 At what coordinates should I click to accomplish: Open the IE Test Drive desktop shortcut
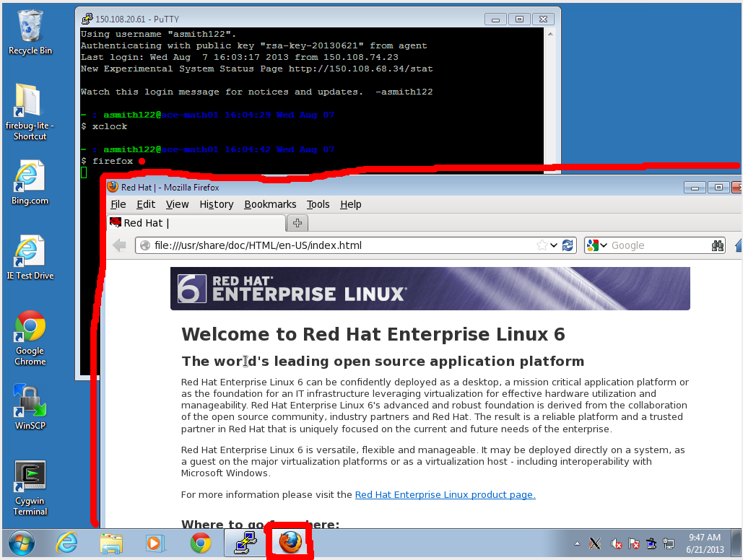click(30, 257)
